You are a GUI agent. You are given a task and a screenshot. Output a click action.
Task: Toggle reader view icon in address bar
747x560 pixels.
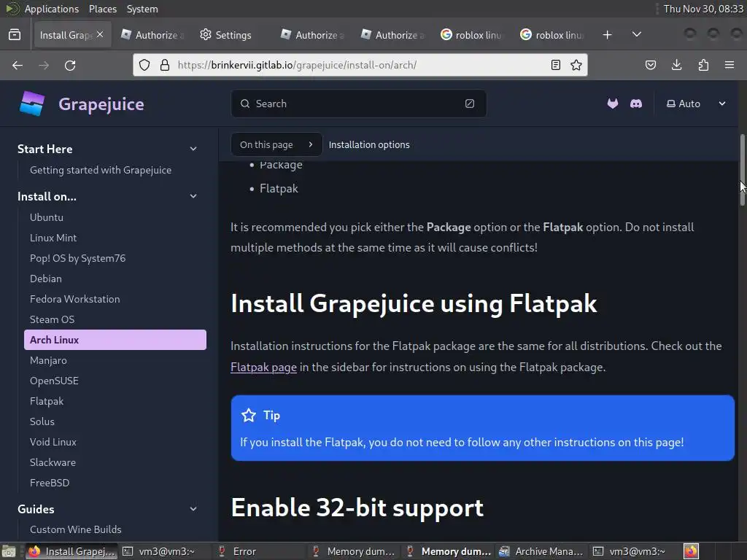click(x=555, y=65)
